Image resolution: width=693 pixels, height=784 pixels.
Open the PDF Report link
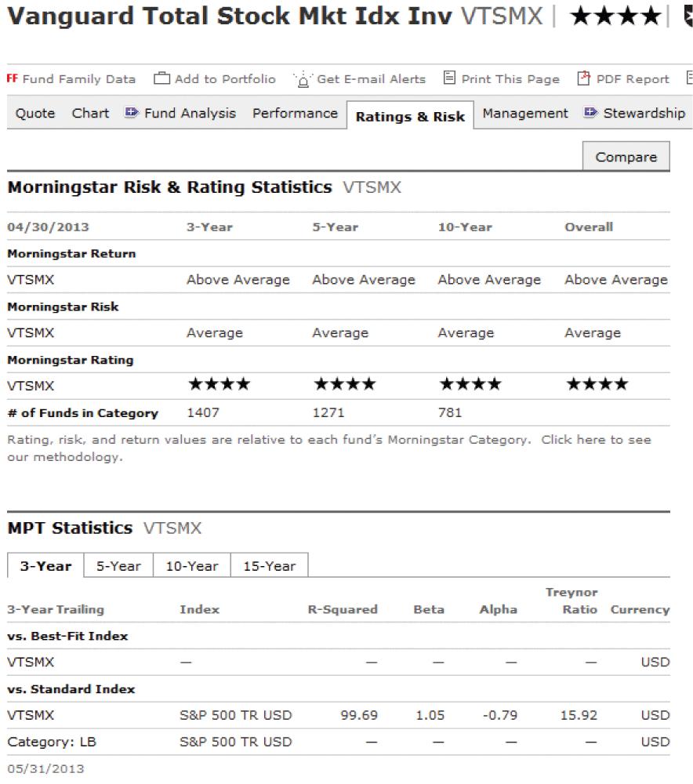click(633, 79)
